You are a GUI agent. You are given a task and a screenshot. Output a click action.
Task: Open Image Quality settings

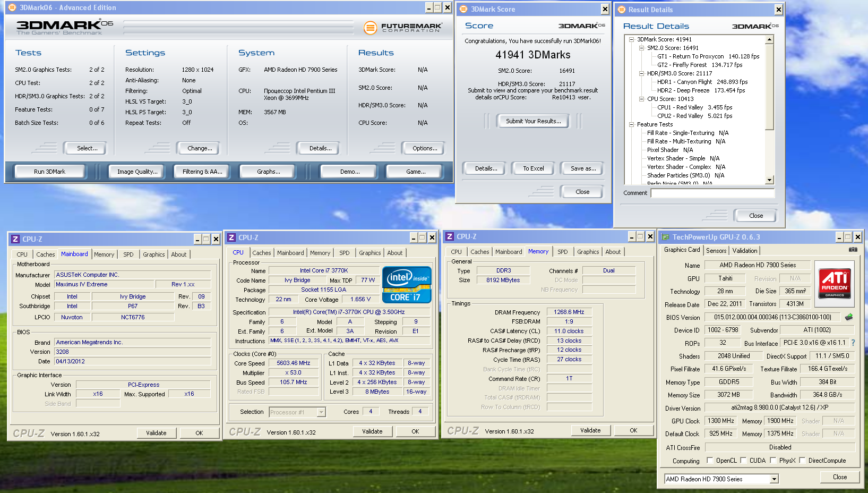(137, 172)
